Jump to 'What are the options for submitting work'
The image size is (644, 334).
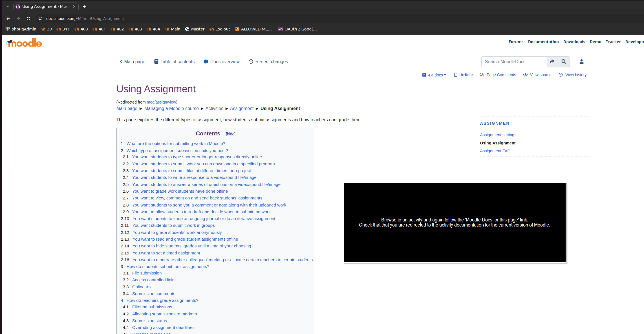coord(176,144)
